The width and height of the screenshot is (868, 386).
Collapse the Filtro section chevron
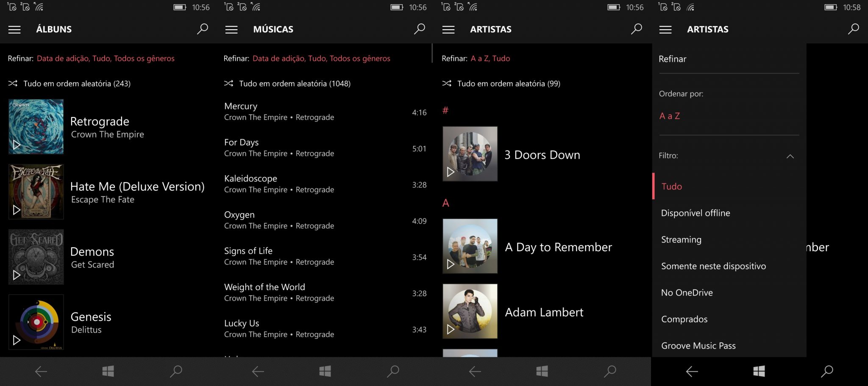(x=790, y=156)
